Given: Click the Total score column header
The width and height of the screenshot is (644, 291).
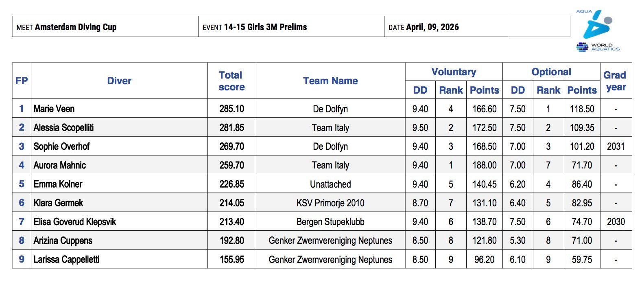Looking at the screenshot, I should click(x=231, y=81).
